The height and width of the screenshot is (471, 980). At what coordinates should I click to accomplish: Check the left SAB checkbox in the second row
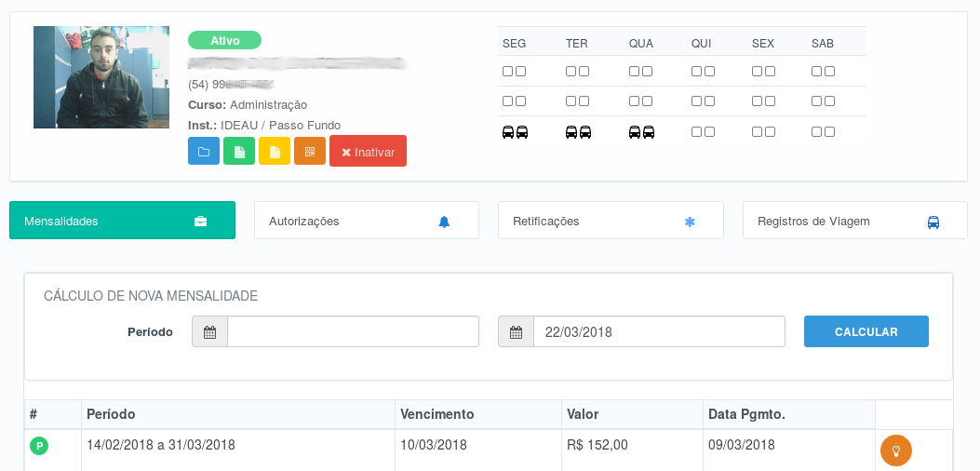click(x=816, y=101)
